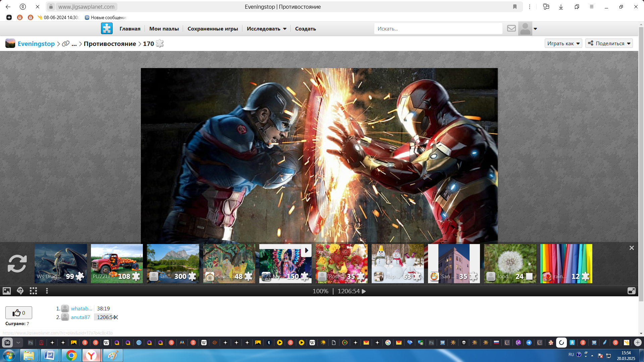This screenshot has width=644, height=362.
Task: Click the jigsaw puzzle site logo
Action: pos(107,28)
